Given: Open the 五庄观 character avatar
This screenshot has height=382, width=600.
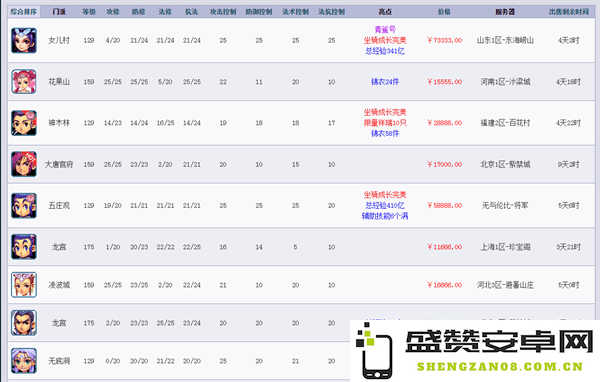Looking at the screenshot, I should pos(24,206).
